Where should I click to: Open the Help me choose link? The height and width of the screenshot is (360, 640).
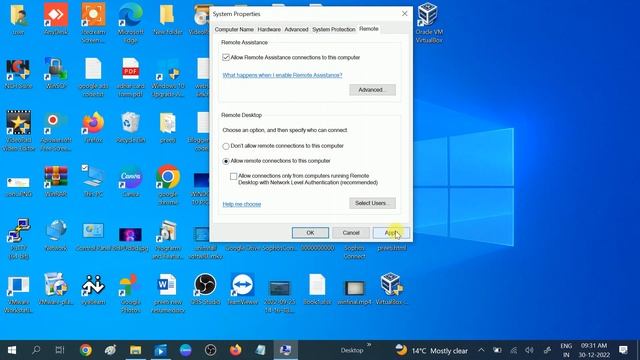(x=242, y=204)
